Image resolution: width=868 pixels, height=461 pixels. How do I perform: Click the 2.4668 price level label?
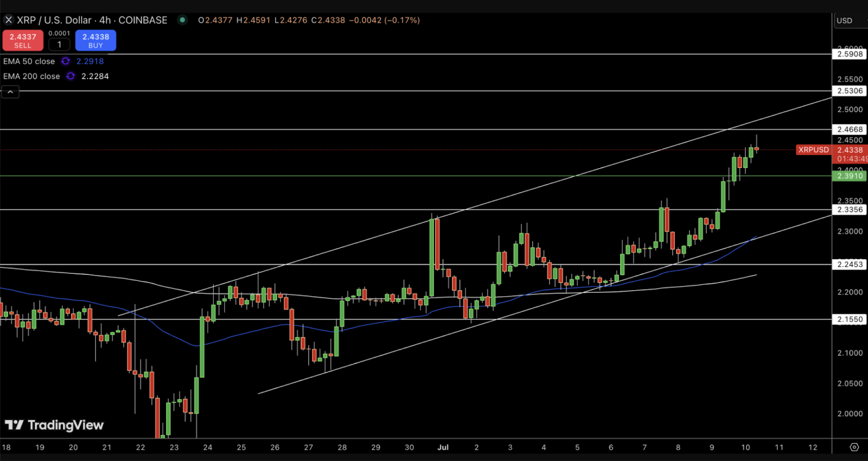coord(850,129)
